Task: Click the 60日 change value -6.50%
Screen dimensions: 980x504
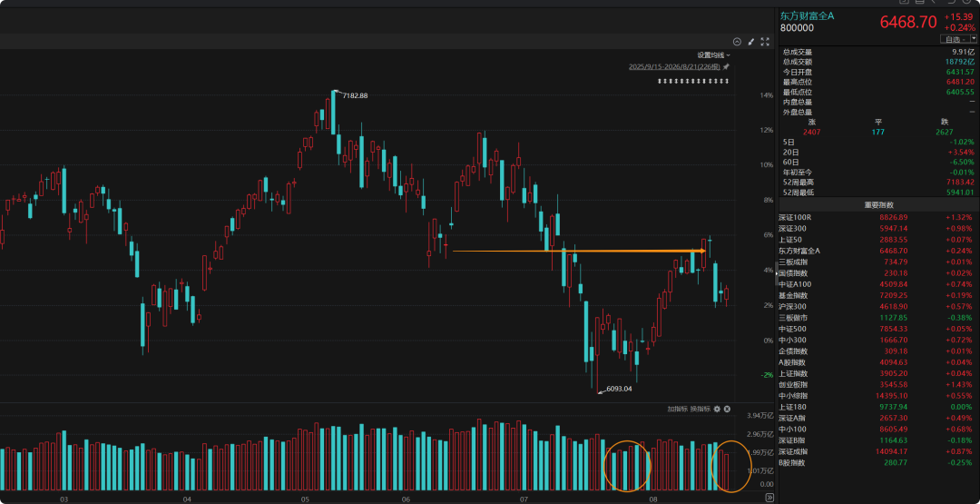Action: click(963, 162)
